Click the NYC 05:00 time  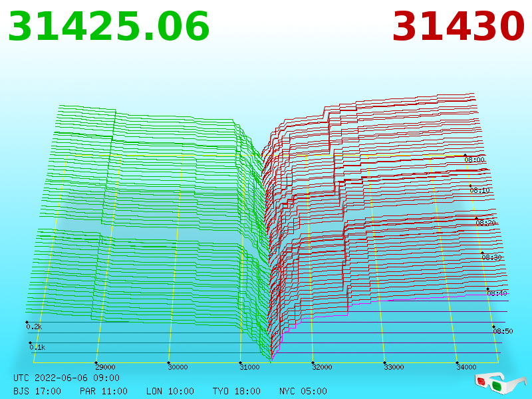(303, 391)
